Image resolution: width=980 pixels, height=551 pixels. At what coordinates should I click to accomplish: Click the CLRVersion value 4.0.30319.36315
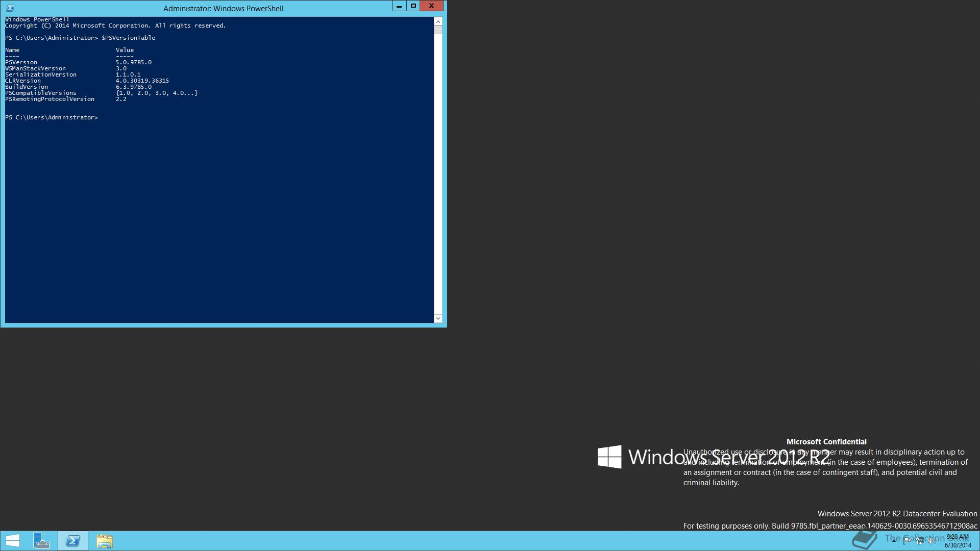pos(142,81)
